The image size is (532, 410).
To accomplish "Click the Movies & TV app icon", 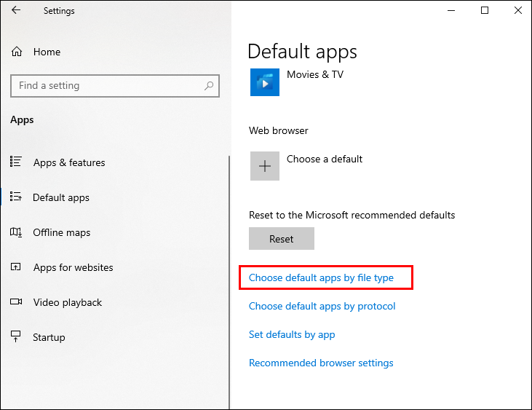I will point(265,82).
